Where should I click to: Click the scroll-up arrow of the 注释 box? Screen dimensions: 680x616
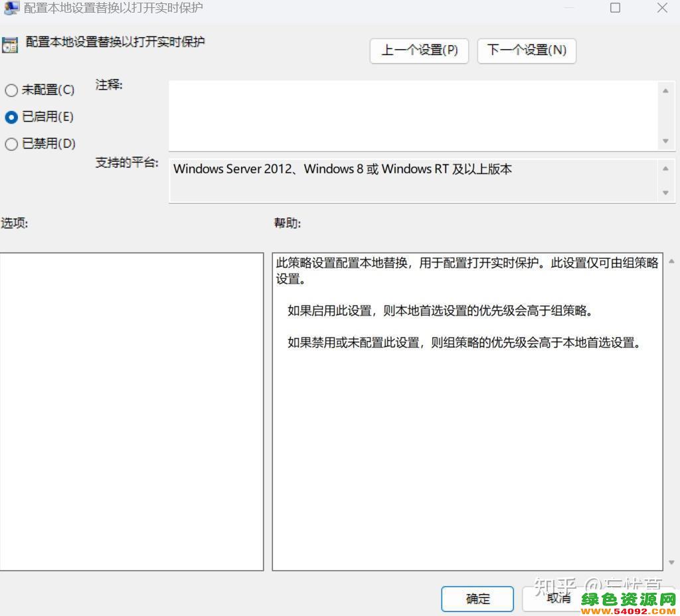click(x=665, y=91)
